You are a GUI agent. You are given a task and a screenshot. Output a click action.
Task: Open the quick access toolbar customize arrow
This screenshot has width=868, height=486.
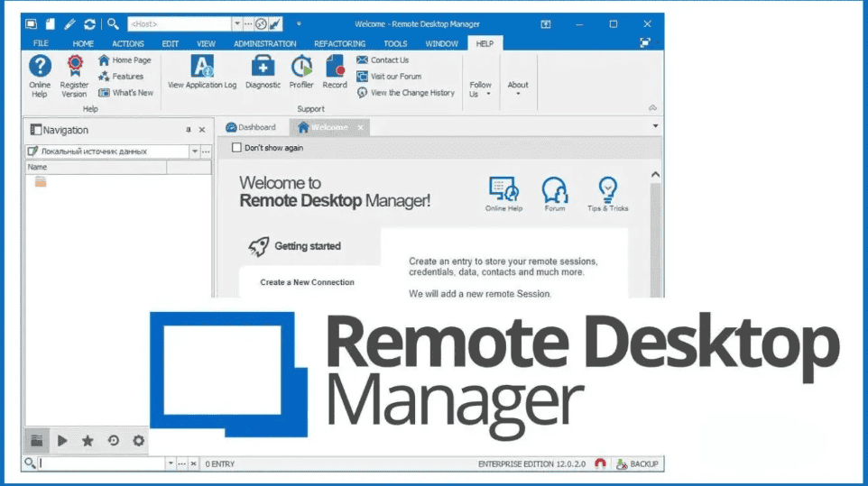299,23
